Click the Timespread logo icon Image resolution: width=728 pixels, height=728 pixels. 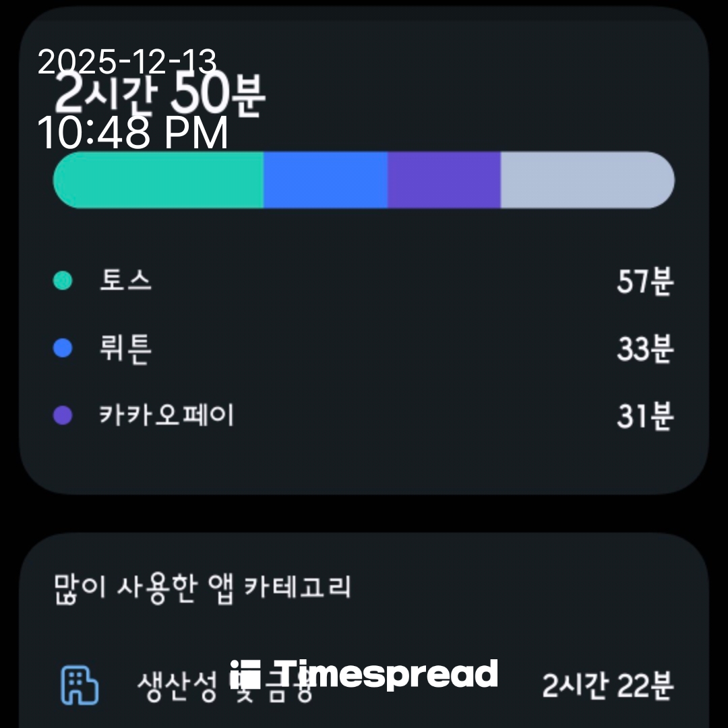click(245, 675)
